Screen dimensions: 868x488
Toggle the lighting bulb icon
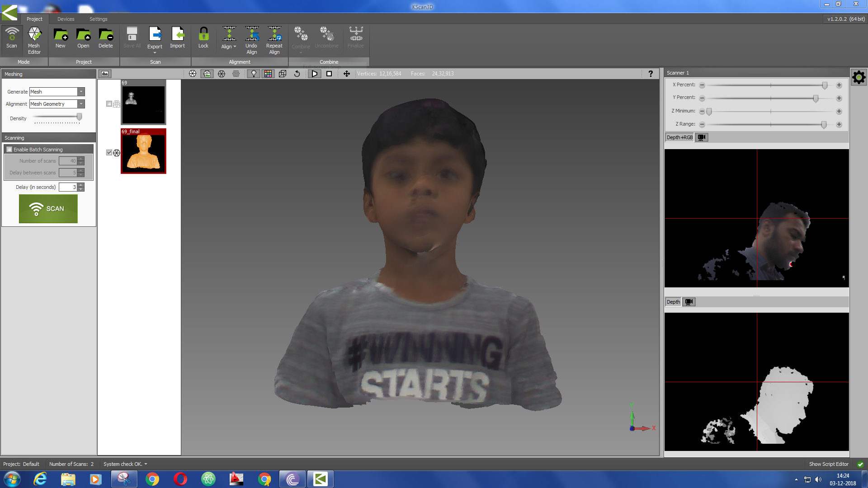pyautogui.click(x=254, y=74)
